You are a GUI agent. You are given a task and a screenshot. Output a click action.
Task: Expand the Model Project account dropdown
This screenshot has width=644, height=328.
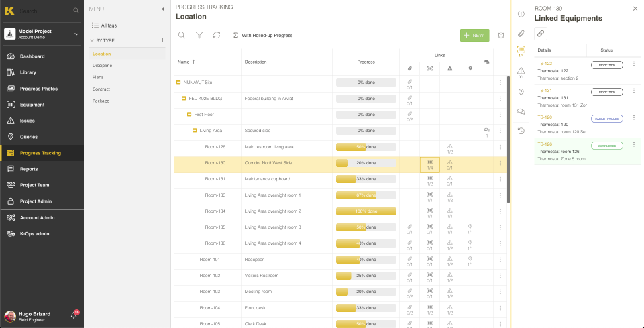tap(76, 34)
